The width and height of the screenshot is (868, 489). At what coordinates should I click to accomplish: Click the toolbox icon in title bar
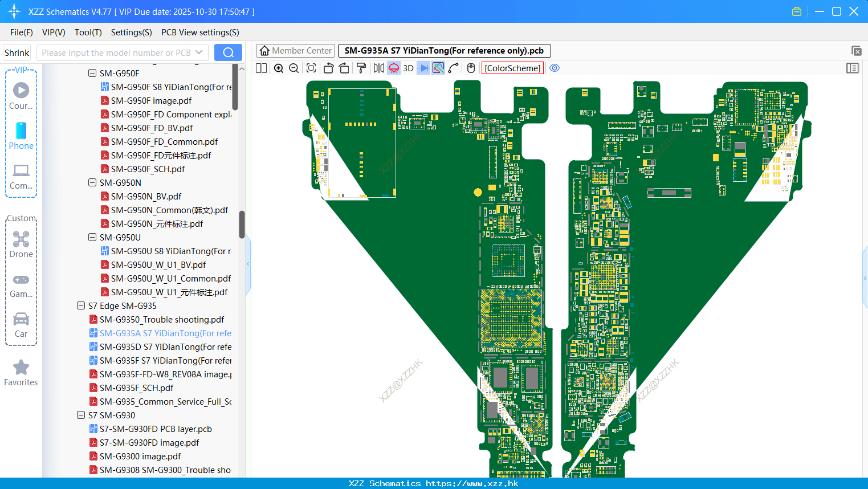pyautogui.click(x=797, y=11)
